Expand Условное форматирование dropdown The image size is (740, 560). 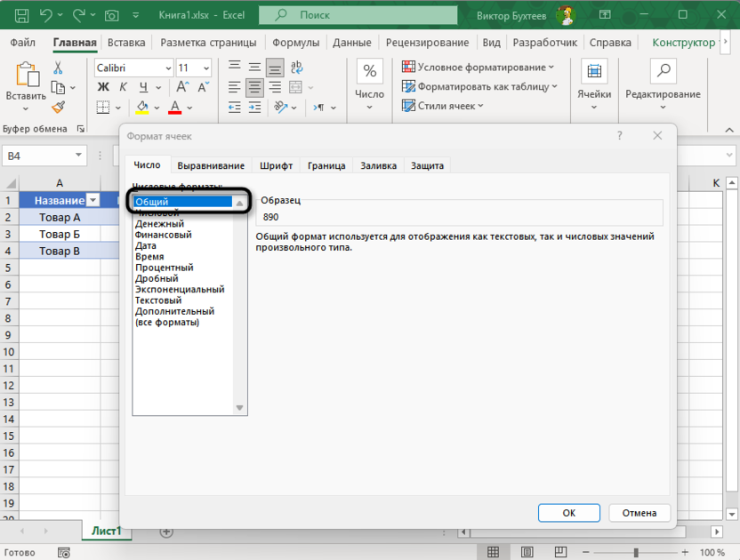[x=551, y=68]
